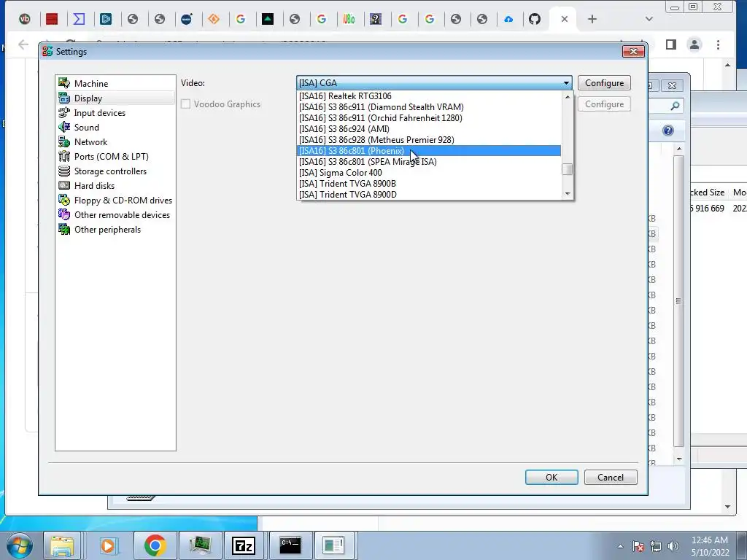This screenshot has width=747, height=560.
Task: Open the Hard disks icon
Action: pos(64,186)
